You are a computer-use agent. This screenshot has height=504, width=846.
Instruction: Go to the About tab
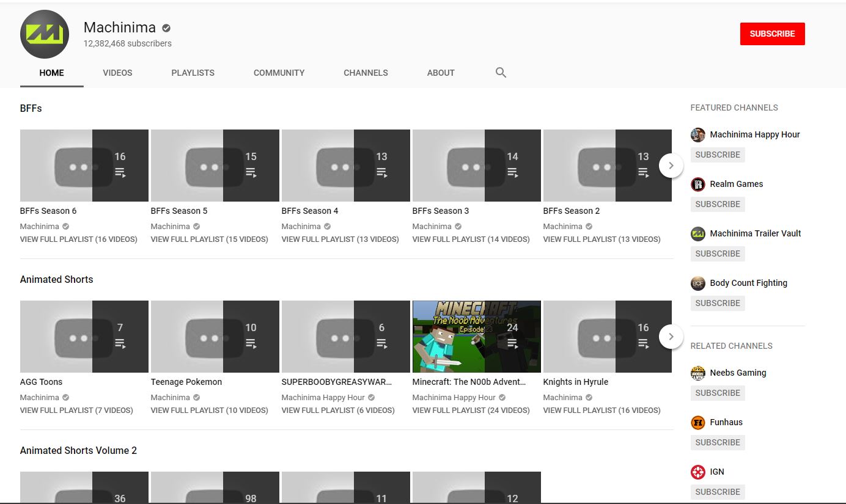(440, 73)
